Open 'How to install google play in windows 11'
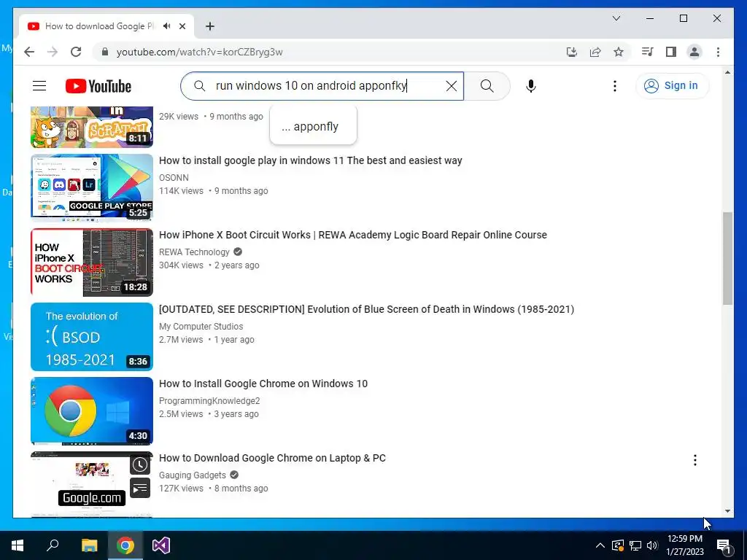This screenshot has width=747, height=560. click(x=311, y=160)
